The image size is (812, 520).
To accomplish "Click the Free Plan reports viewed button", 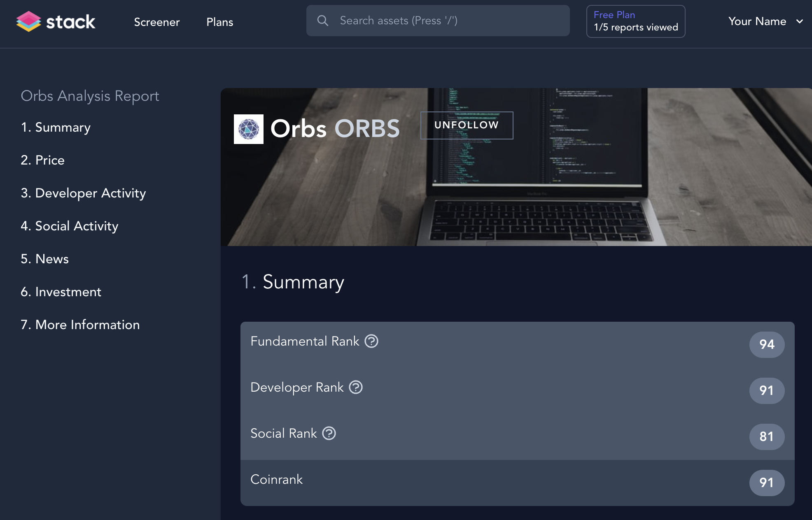I will (636, 21).
